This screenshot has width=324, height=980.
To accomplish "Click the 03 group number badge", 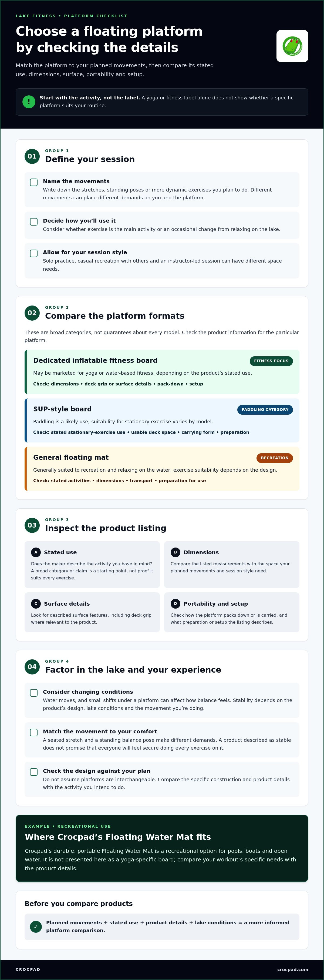I will click(x=32, y=525).
